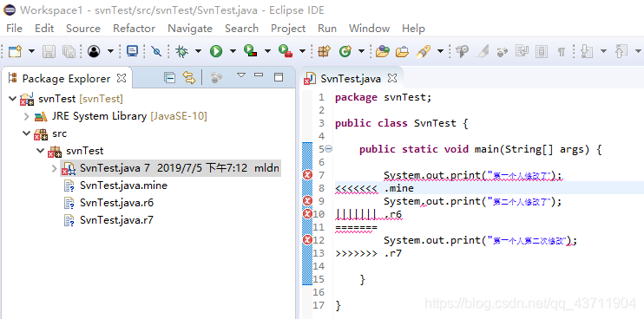This screenshot has height=319, width=644.
Task: Open the Edit menu
Action: 44,29
